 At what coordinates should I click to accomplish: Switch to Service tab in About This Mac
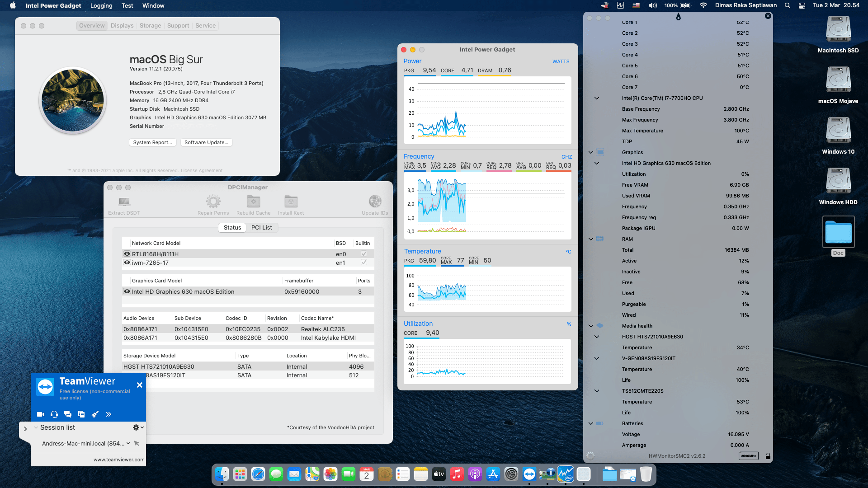pyautogui.click(x=206, y=26)
